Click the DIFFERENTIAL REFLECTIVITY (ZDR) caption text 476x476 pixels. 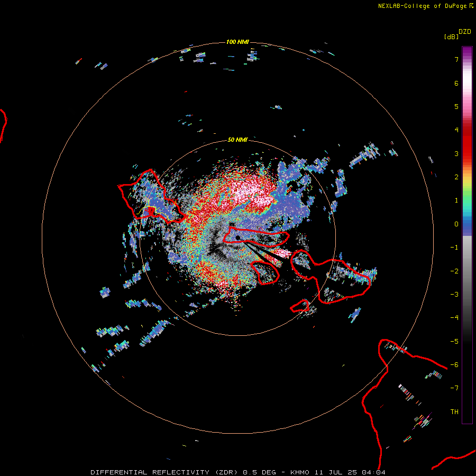tap(164, 472)
